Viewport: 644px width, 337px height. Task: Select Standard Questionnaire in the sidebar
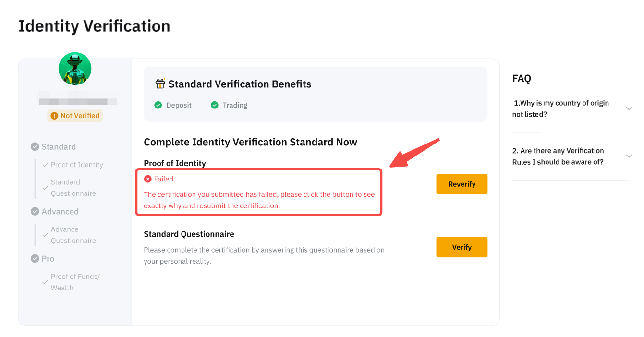pos(73,188)
